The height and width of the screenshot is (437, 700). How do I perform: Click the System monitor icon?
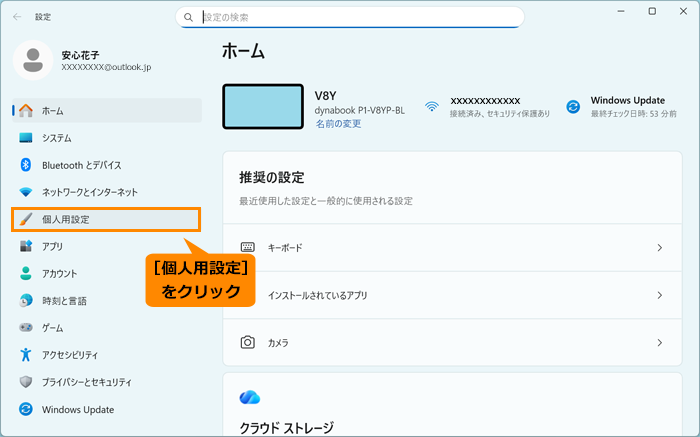tap(26, 138)
